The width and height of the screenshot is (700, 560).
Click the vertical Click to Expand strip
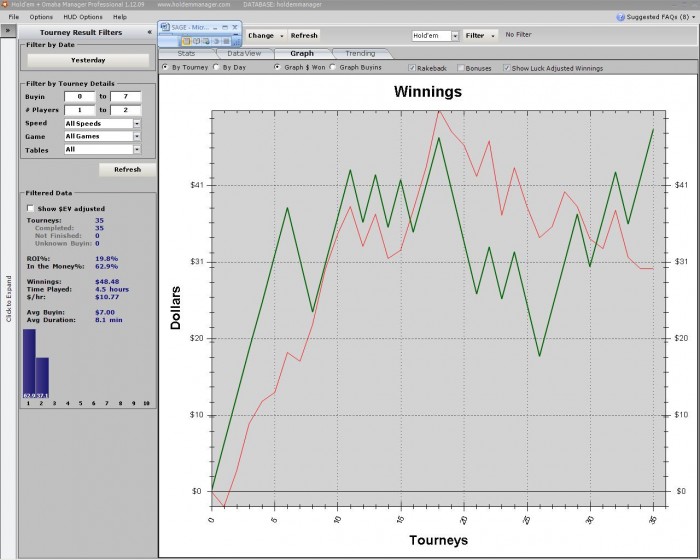pos(8,298)
